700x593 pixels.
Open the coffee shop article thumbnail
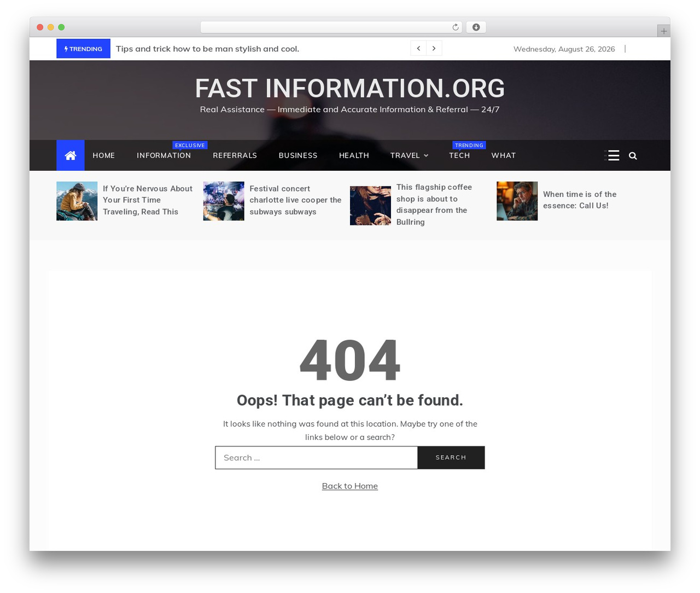tap(370, 206)
